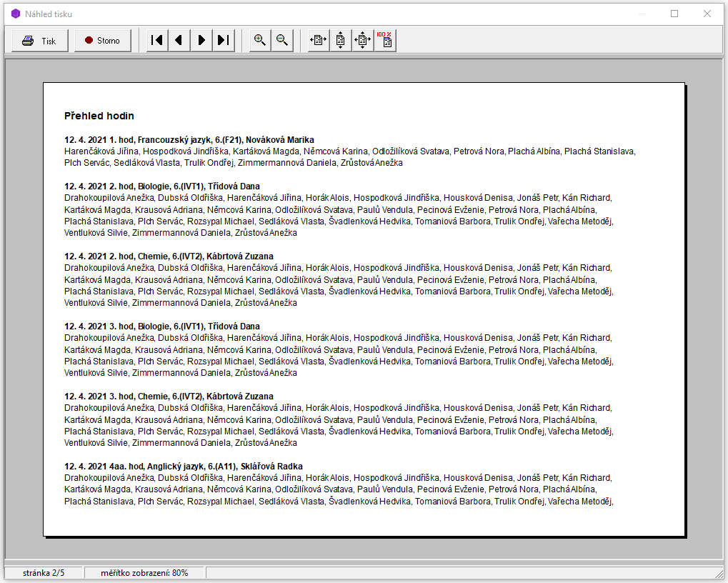The image size is (728, 583).
Task: Click the 'měřítko zobrazení: 80%' status field
Action: 144,573
